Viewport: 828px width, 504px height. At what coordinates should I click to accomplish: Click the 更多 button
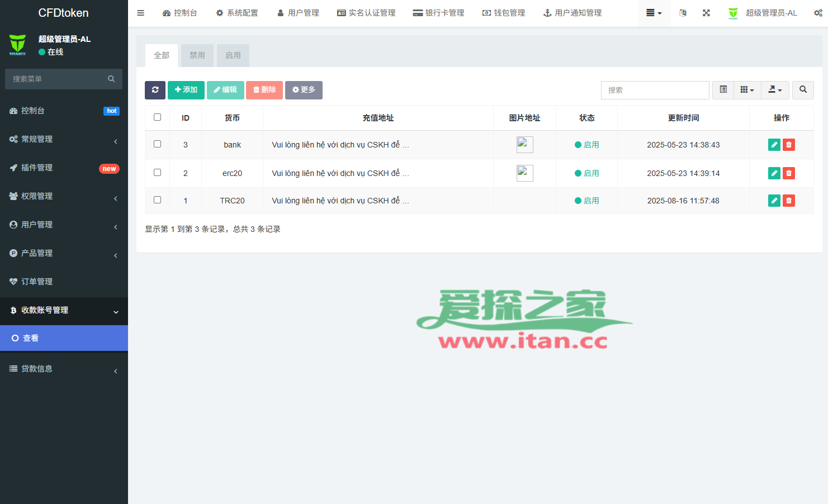click(304, 90)
